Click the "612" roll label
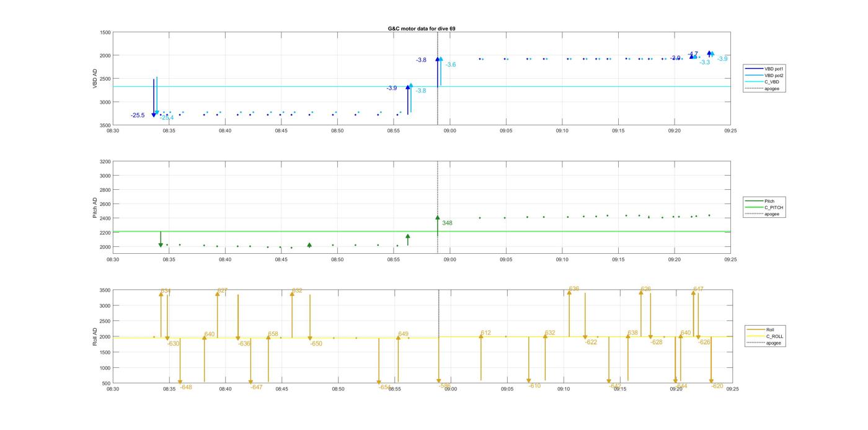Viewport: 868px width, 430px height. (x=485, y=333)
